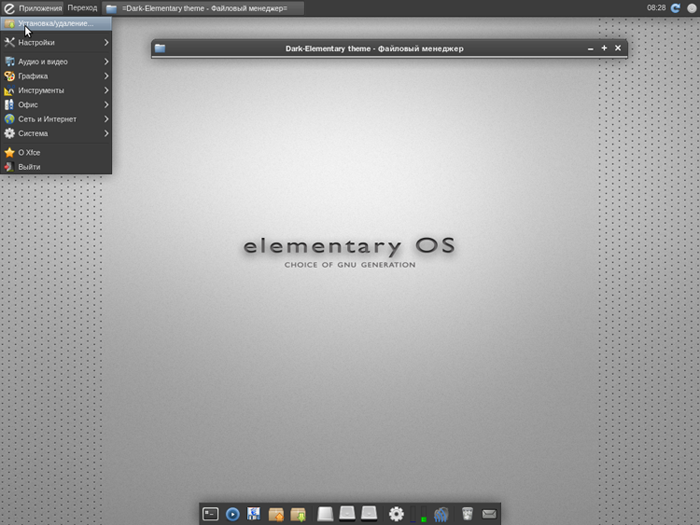Open the dock settings gear icon
Screen dimensions: 700x525
(x=396, y=514)
